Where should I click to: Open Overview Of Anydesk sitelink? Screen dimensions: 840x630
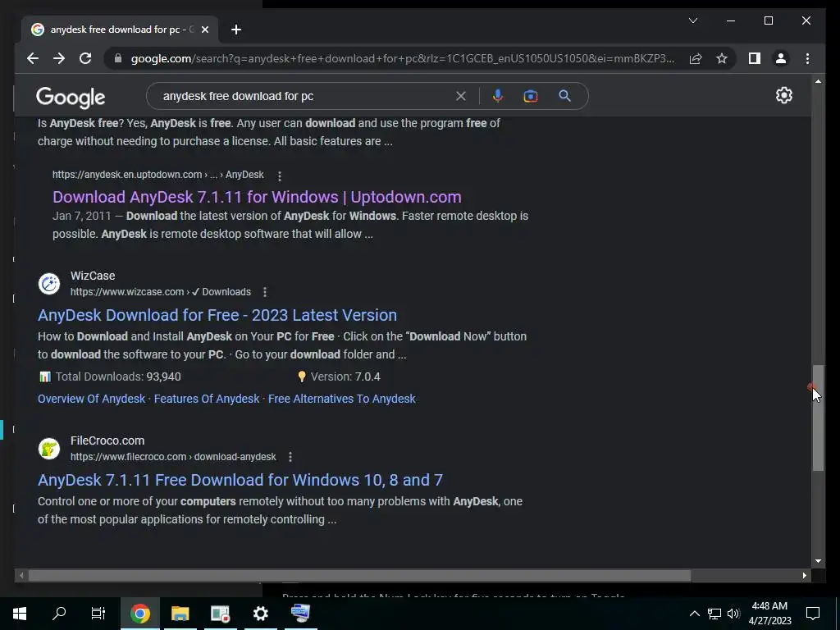coord(91,399)
